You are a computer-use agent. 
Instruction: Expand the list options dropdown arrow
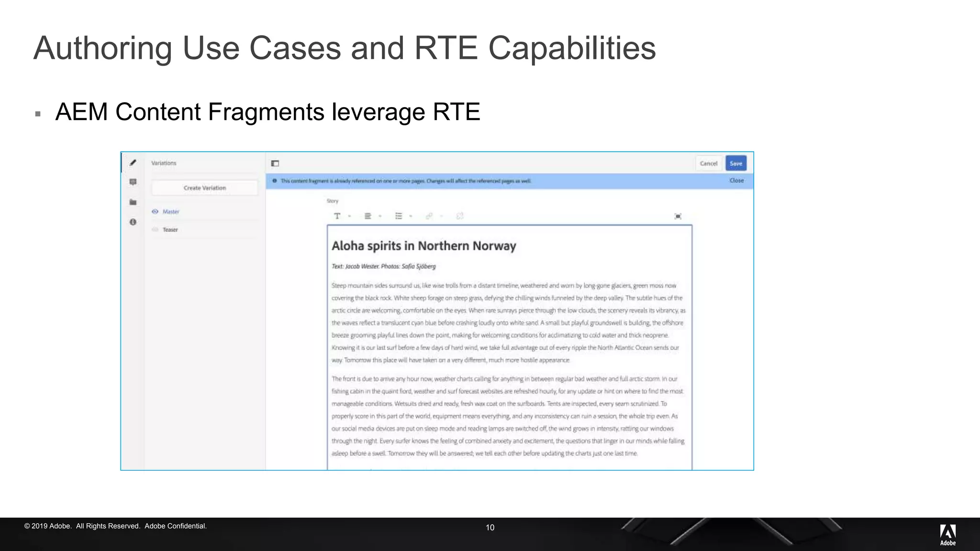coord(411,217)
